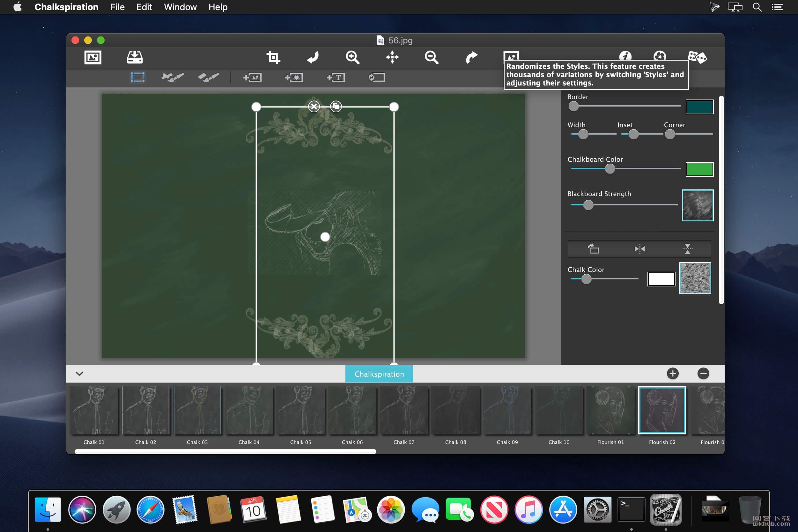Collapse the presets panel chevron
The width and height of the screenshot is (798, 532).
[x=79, y=373]
